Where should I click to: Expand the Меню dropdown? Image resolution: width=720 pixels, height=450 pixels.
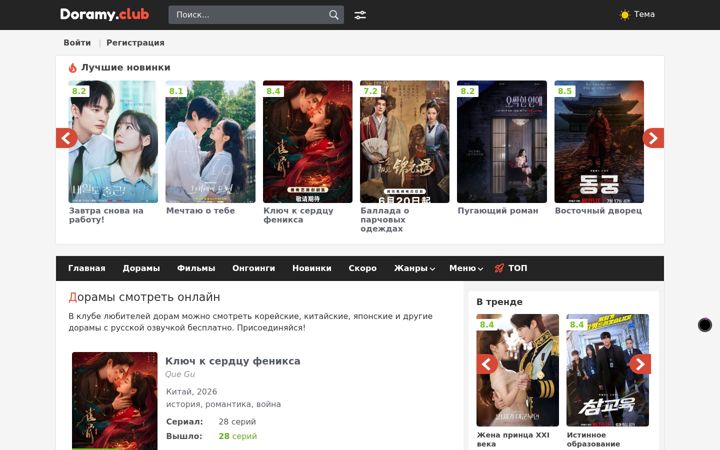click(x=466, y=268)
